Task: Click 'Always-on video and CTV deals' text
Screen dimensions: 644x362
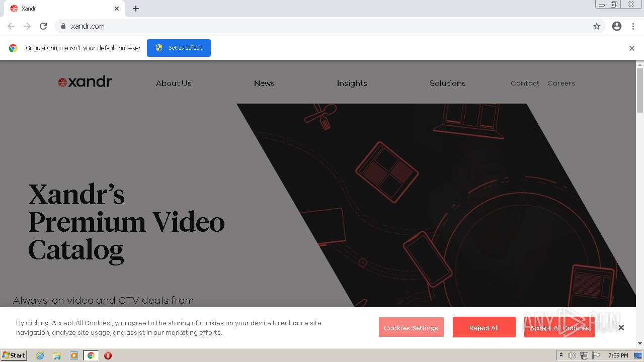Action: pyautogui.click(x=103, y=300)
